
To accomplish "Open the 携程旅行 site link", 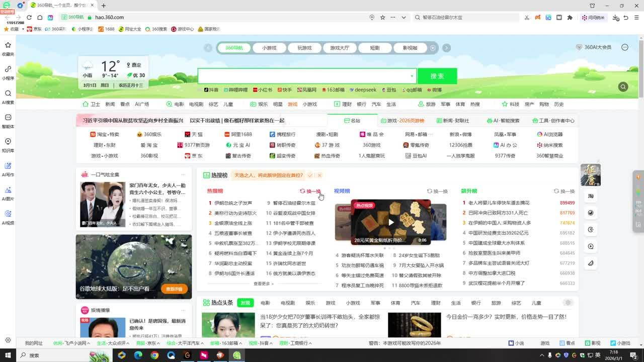I will tap(283, 134).
